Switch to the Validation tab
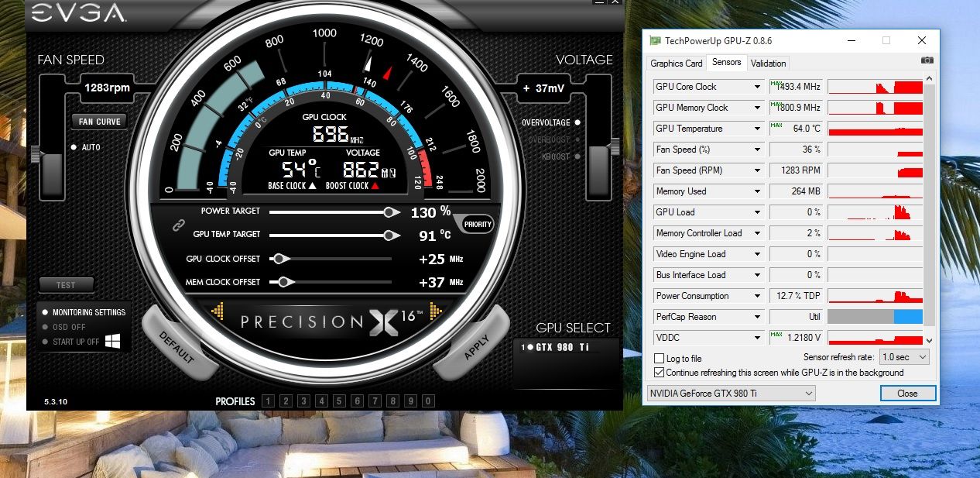Image resolution: width=980 pixels, height=478 pixels. [x=768, y=64]
